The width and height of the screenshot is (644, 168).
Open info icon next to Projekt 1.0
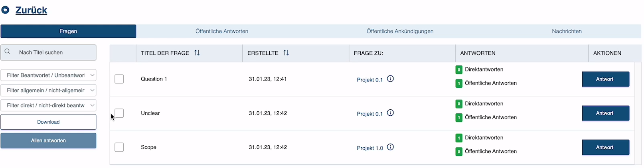(391, 147)
